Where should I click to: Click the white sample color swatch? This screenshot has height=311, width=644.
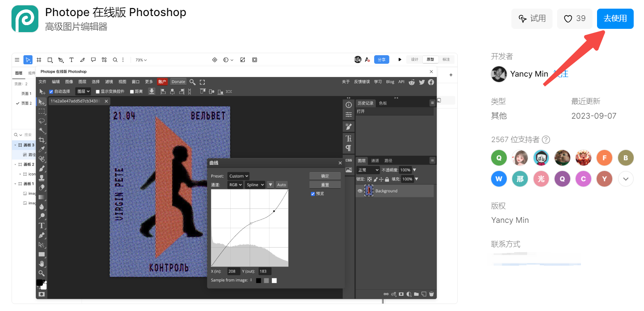274,281
